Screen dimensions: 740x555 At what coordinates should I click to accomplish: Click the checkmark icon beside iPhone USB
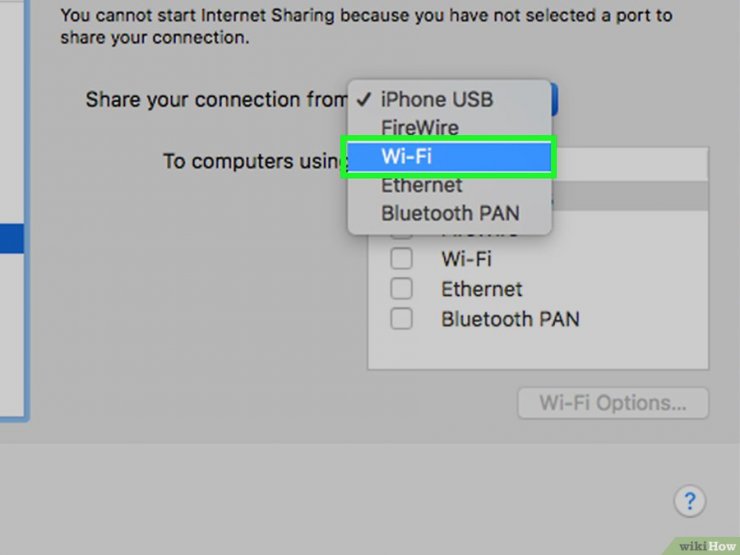click(364, 99)
